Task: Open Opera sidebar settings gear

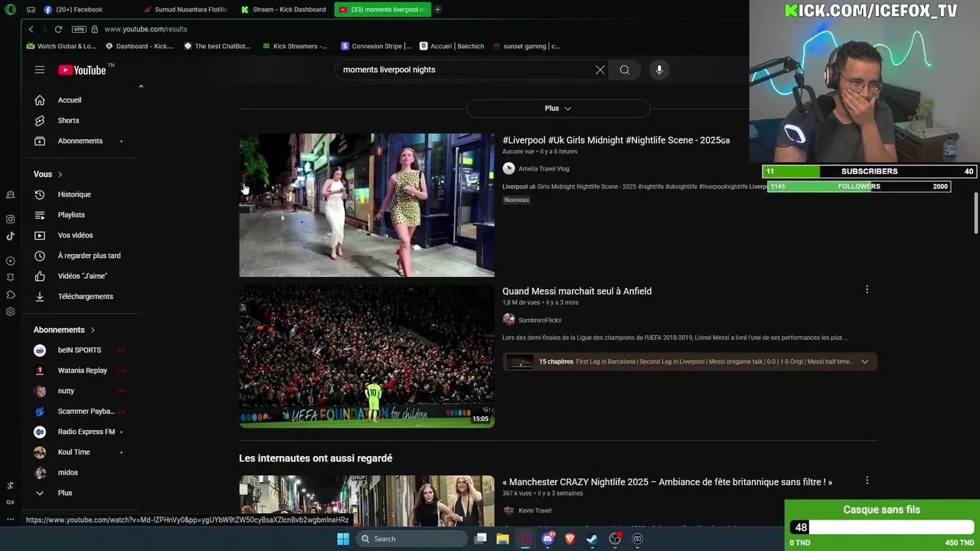Action: tap(10, 311)
